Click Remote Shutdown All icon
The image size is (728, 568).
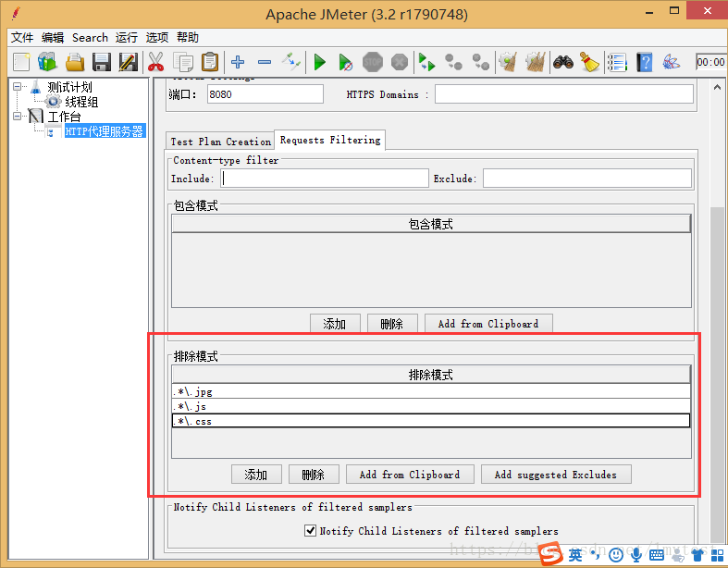pos(480,62)
